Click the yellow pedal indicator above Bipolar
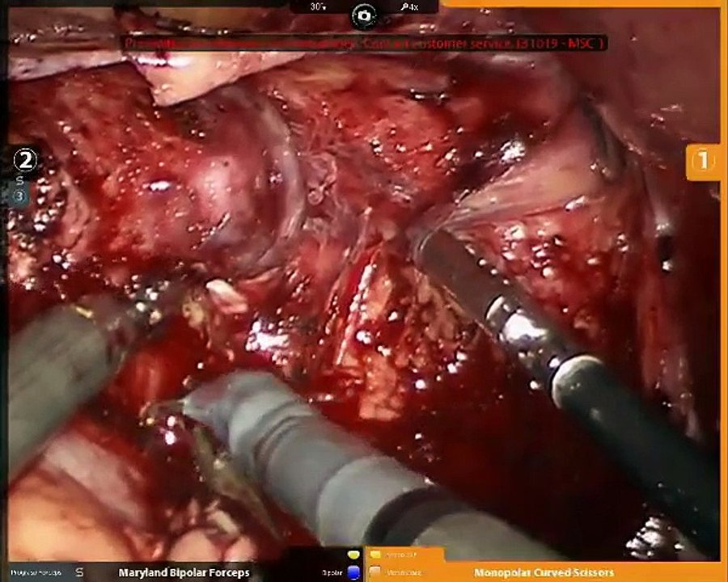Image resolution: width=728 pixels, height=582 pixels. 353,555
